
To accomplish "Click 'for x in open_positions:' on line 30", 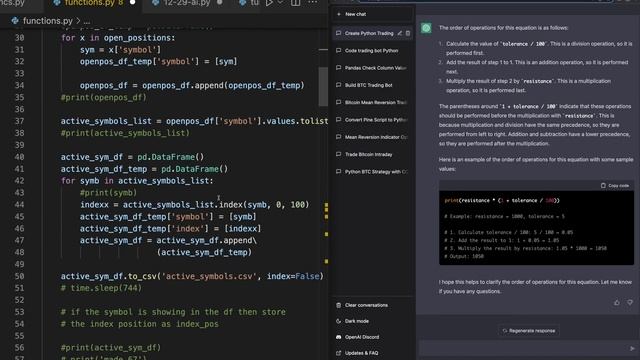I will [118, 38].
